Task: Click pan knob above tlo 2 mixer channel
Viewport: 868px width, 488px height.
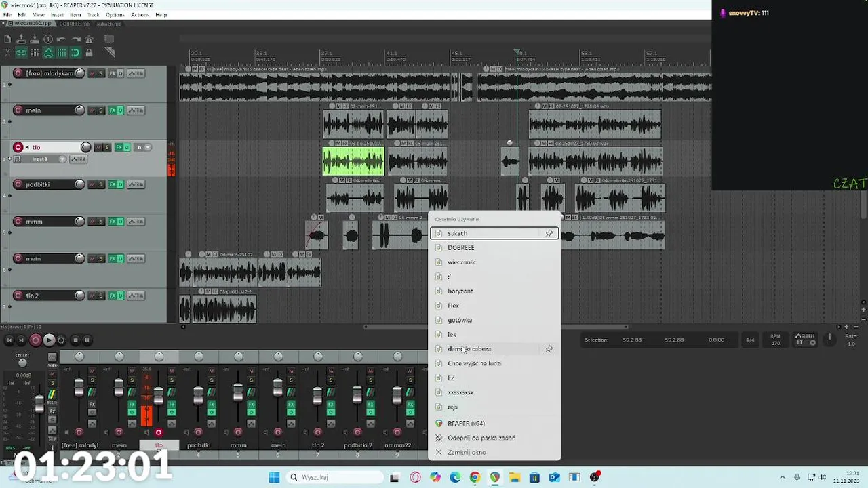Action: click(318, 356)
